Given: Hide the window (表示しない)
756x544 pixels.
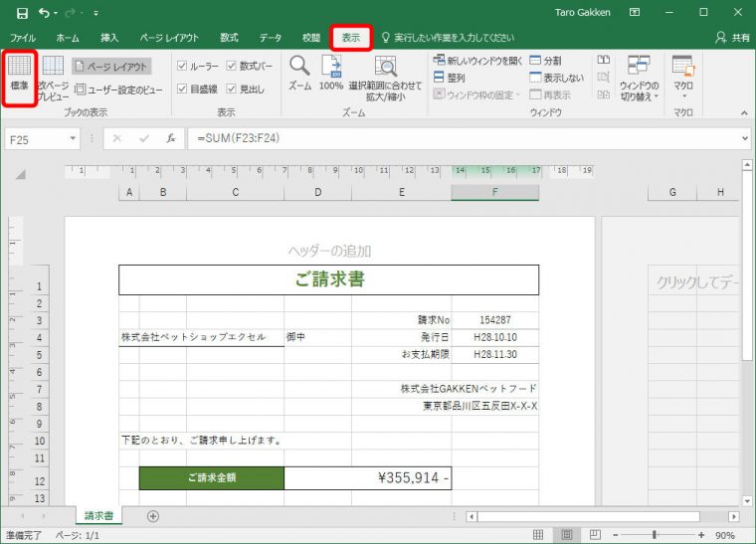Looking at the screenshot, I should pyautogui.click(x=556, y=78).
